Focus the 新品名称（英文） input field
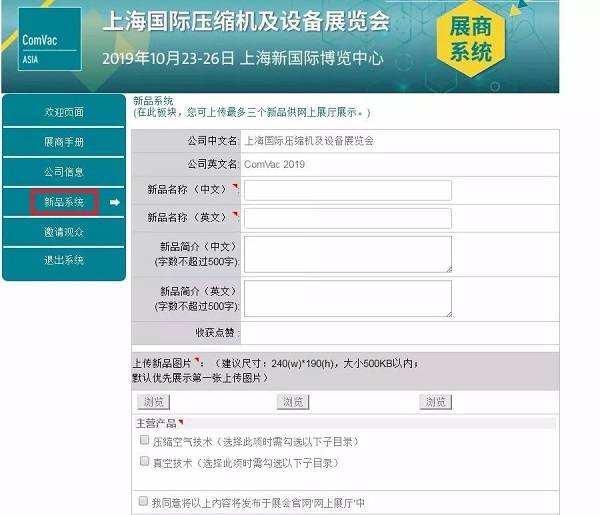 347,218
